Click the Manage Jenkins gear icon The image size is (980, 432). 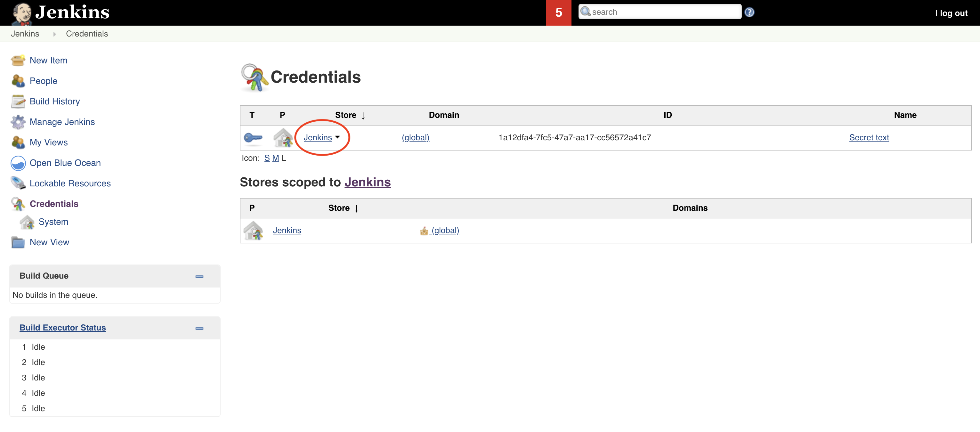pyautogui.click(x=18, y=122)
